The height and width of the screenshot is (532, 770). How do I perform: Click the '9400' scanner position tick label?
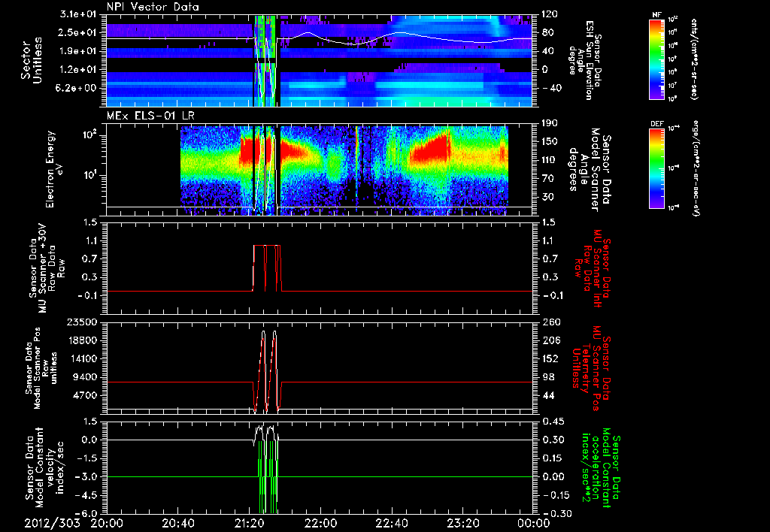tap(86, 377)
